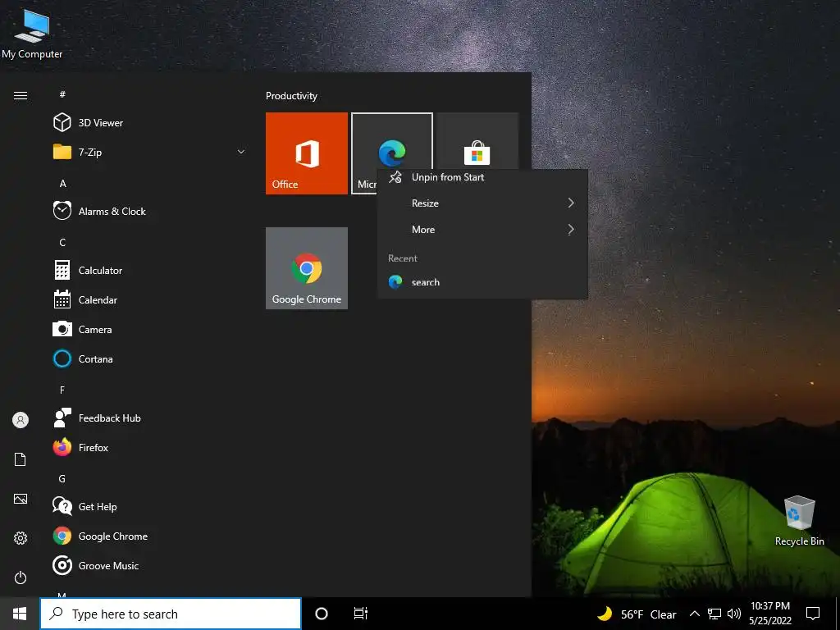Screen dimensions: 840x630
Task: Click the Power button in Start
Action: click(x=21, y=577)
